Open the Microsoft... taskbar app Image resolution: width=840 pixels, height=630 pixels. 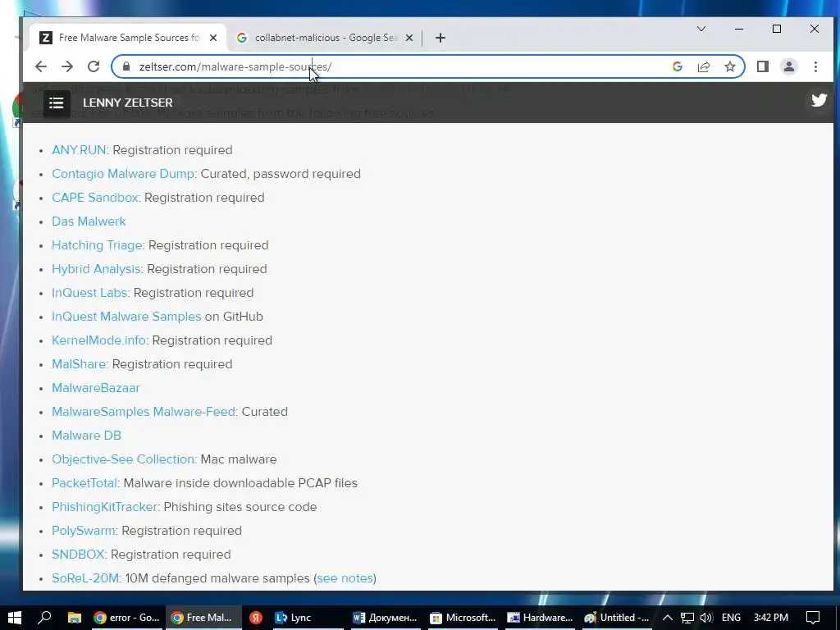click(463, 618)
